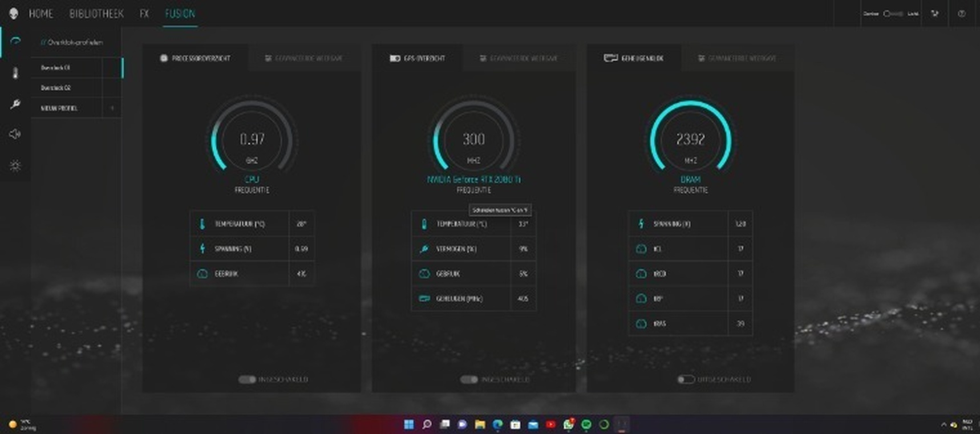Image resolution: width=980 pixels, height=434 pixels.
Task: Click the tRAS value 39
Action: pos(740,323)
